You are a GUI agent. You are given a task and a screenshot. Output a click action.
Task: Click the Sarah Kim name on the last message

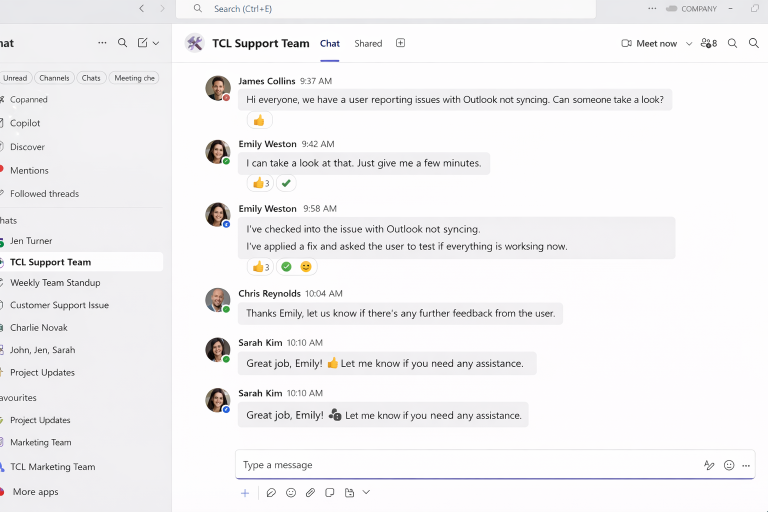[260, 393]
